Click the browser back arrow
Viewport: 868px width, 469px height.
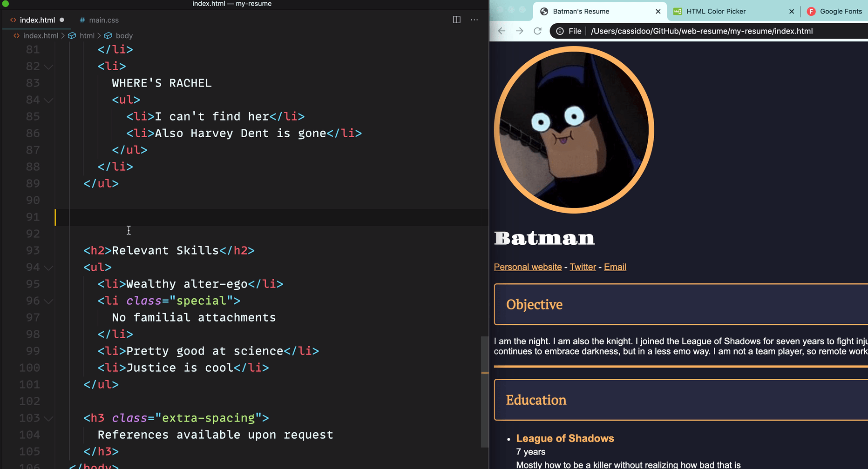click(x=501, y=31)
